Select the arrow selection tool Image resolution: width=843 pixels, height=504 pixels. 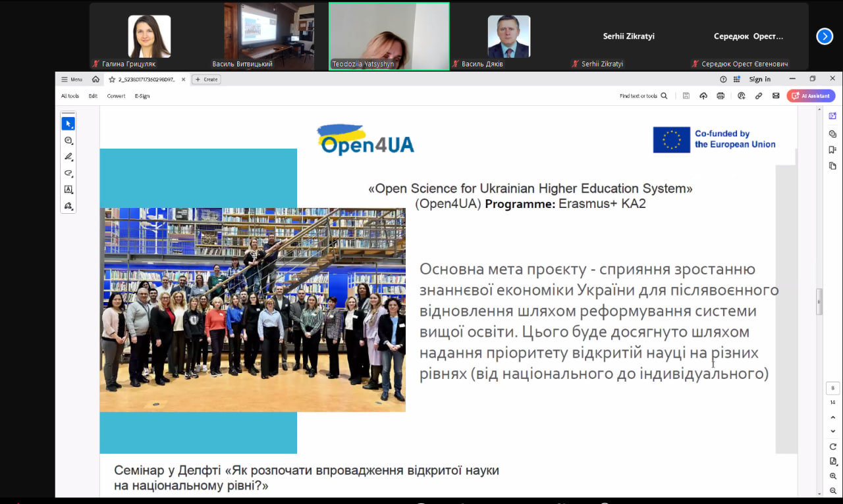tap(68, 124)
